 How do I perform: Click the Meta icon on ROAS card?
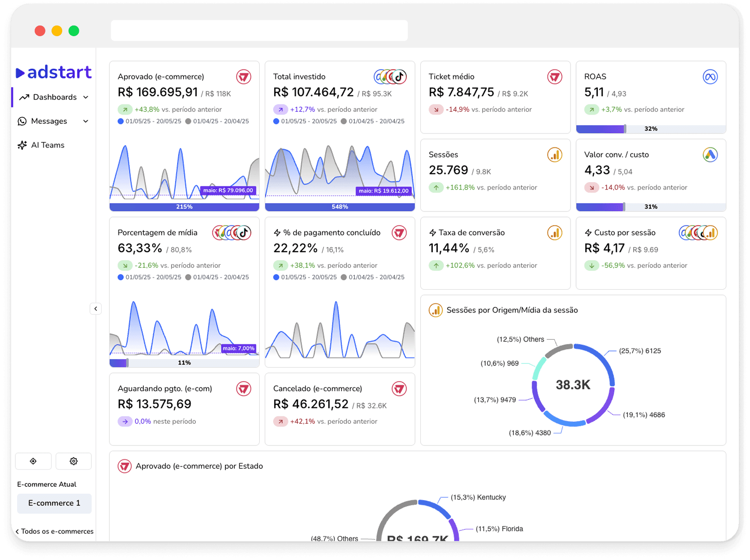[710, 76]
